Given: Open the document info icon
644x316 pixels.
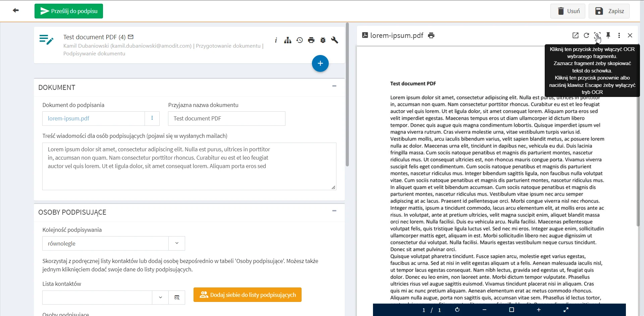Looking at the screenshot, I should 276,40.
